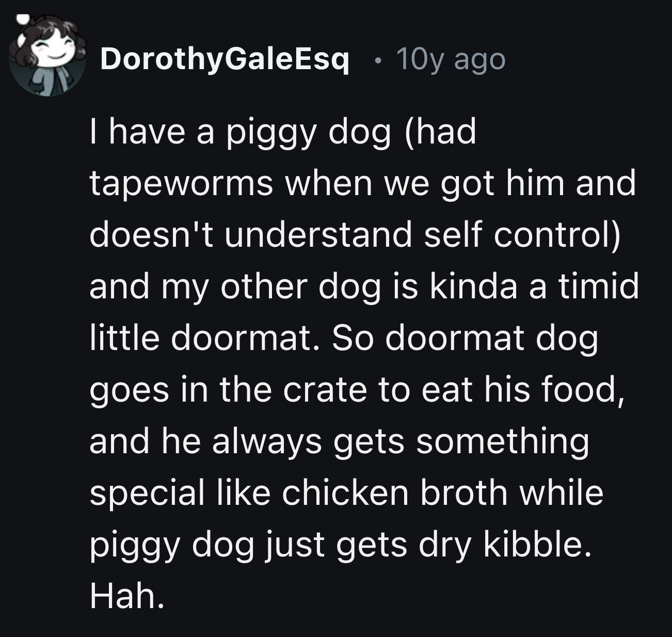Viewport: 672px width, 637px height.
Task: Click the phrase 'chicken broth'
Action: [x=398, y=495]
